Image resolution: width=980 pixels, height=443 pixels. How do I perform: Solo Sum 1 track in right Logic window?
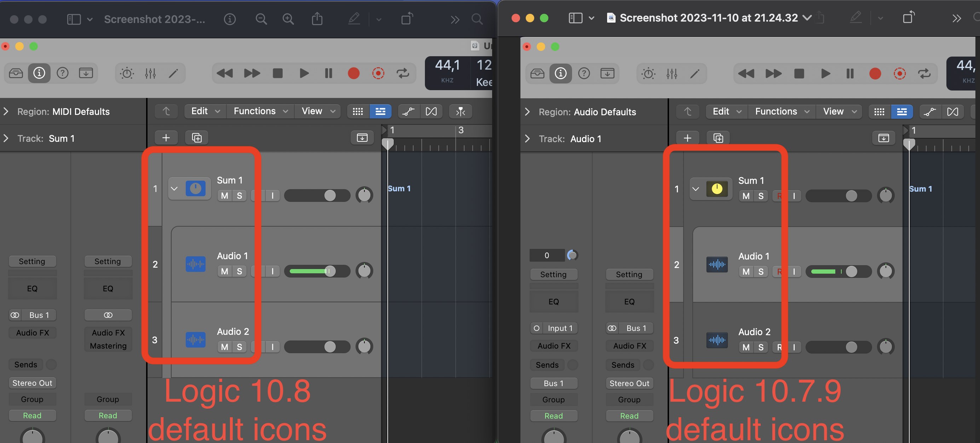761,196
